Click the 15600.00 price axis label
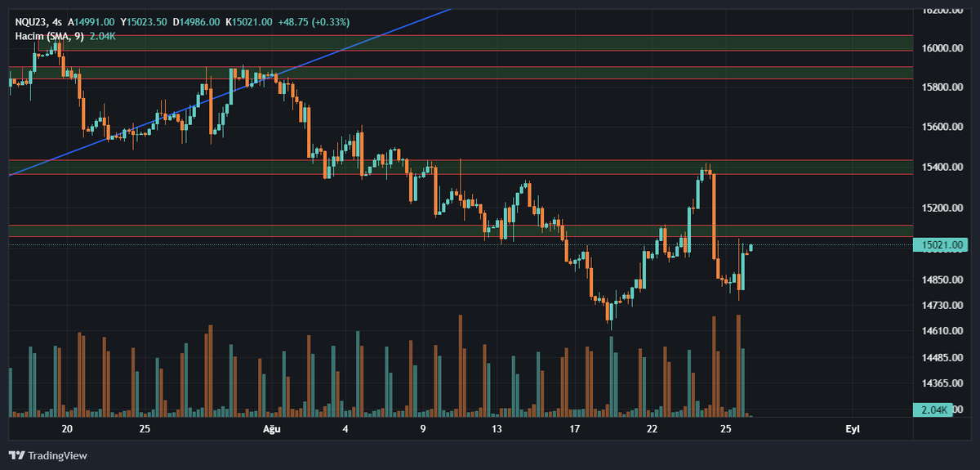This screenshot has width=980, height=470. point(943,128)
